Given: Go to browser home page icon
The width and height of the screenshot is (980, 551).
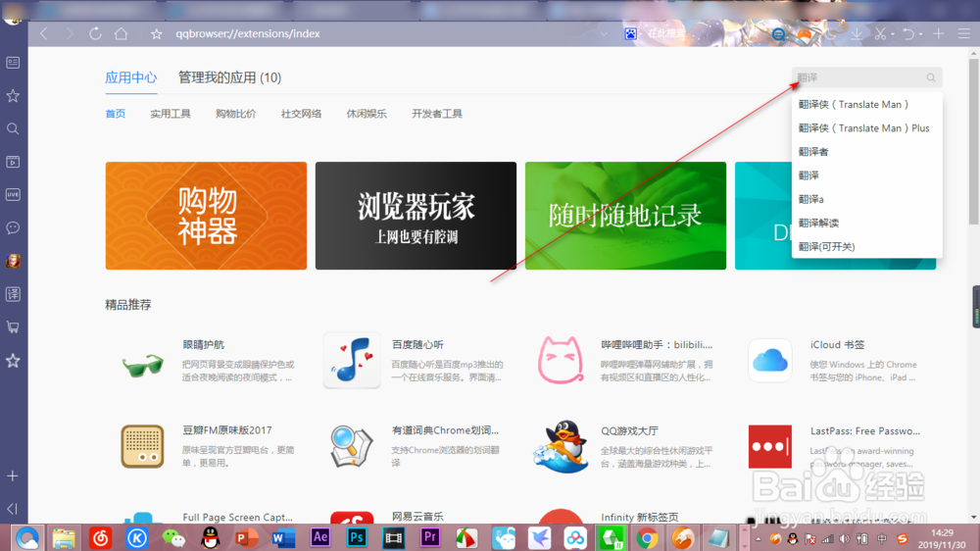Looking at the screenshot, I should click(122, 33).
